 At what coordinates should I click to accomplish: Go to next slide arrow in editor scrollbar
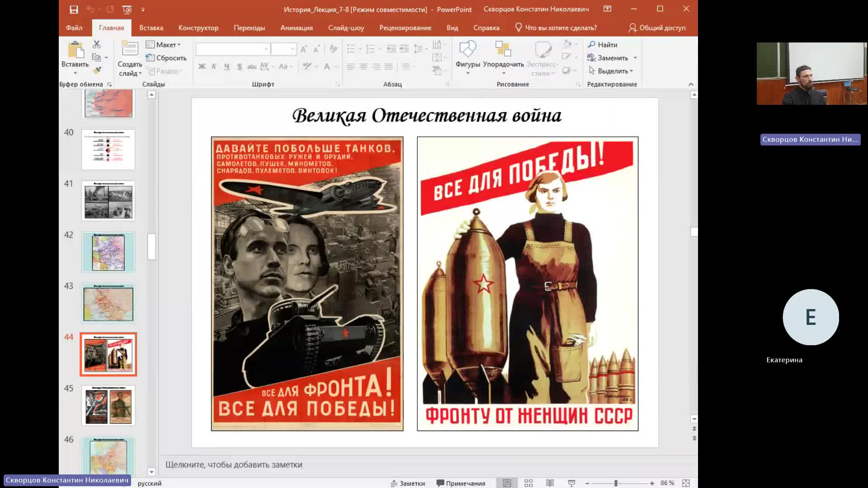click(x=694, y=438)
